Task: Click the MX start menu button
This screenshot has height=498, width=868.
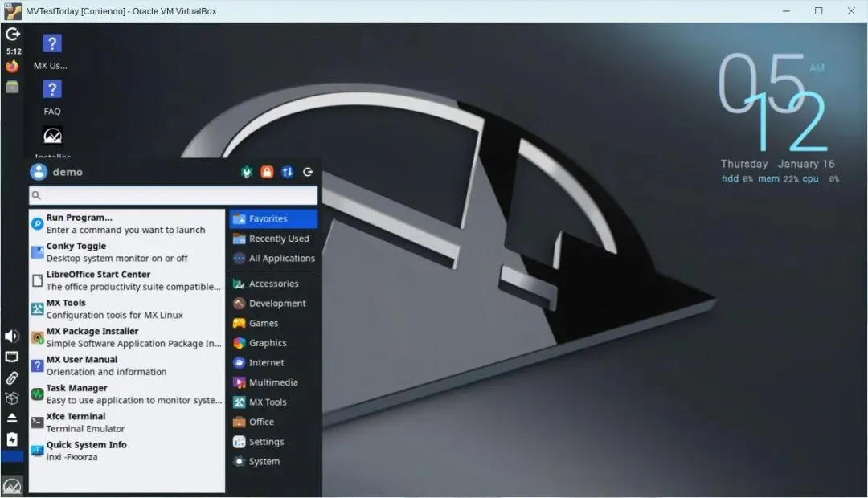Action: tap(11, 486)
